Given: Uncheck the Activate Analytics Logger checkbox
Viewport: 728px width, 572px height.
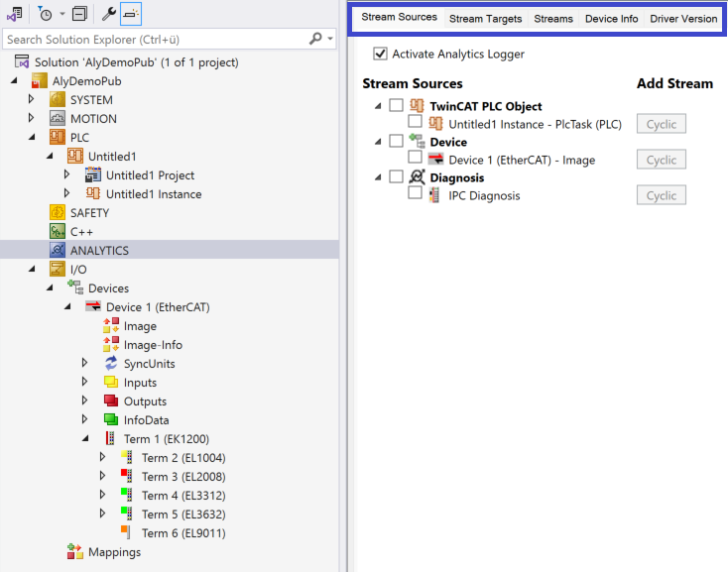Looking at the screenshot, I should (380, 54).
